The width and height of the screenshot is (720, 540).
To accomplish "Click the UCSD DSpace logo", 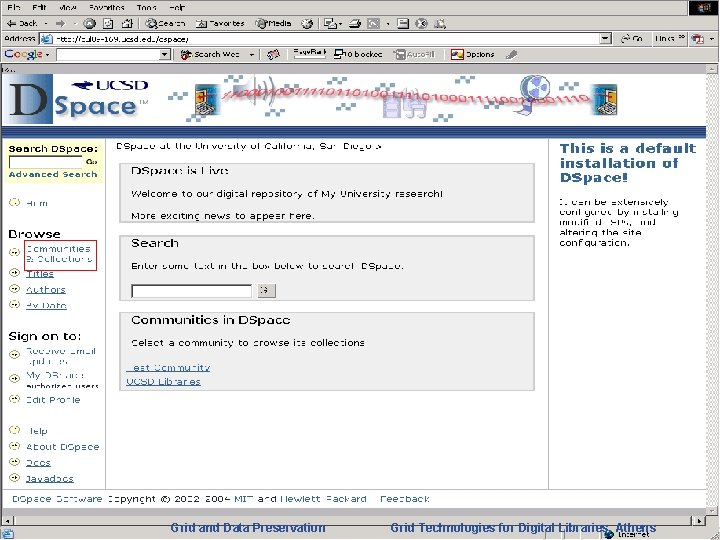I will [x=78, y=99].
